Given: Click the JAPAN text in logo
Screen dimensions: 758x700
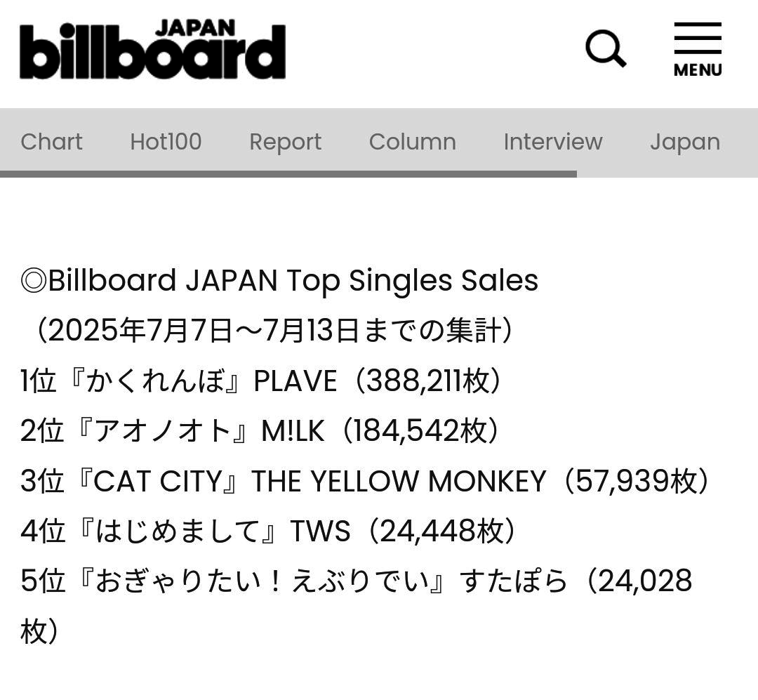Looking at the screenshot, I should pos(195,28).
